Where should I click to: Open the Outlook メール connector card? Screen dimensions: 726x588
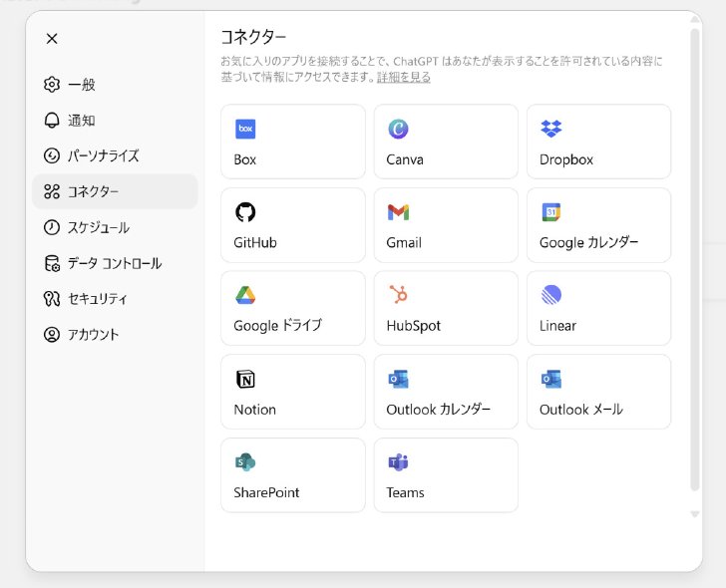598,392
